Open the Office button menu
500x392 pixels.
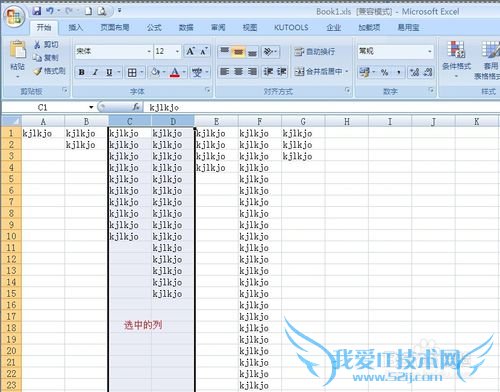tap(15, 17)
